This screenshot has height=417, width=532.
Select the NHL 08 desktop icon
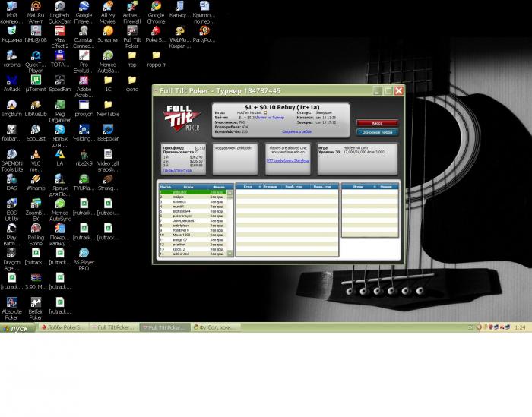[x=36, y=34]
